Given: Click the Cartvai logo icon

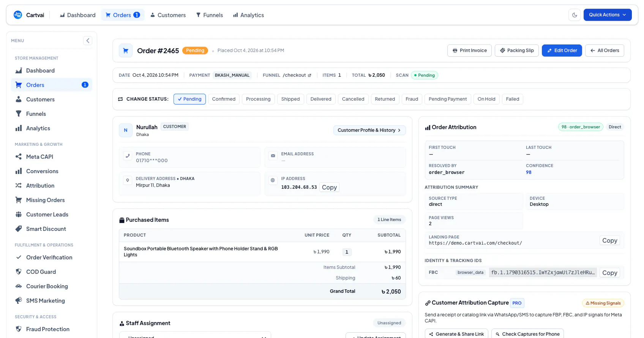Looking at the screenshot, I should (x=18, y=15).
